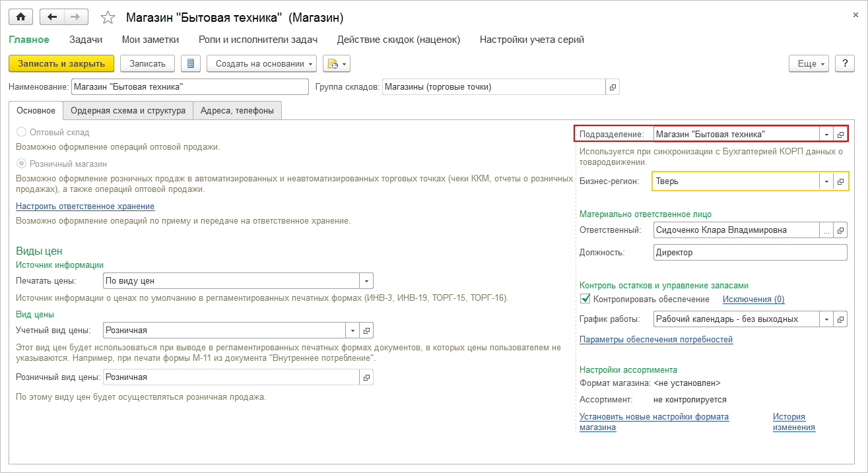Open the Учетный вид цены linked item icon
The width and height of the screenshot is (868, 473).
click(x=368, y=330)
